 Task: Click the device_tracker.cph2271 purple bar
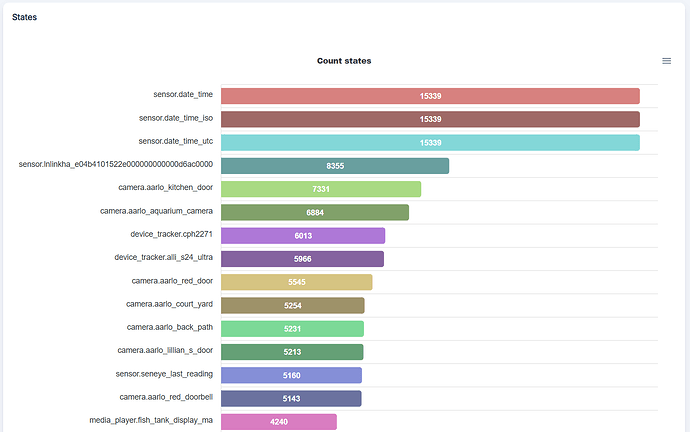(303, 236)
